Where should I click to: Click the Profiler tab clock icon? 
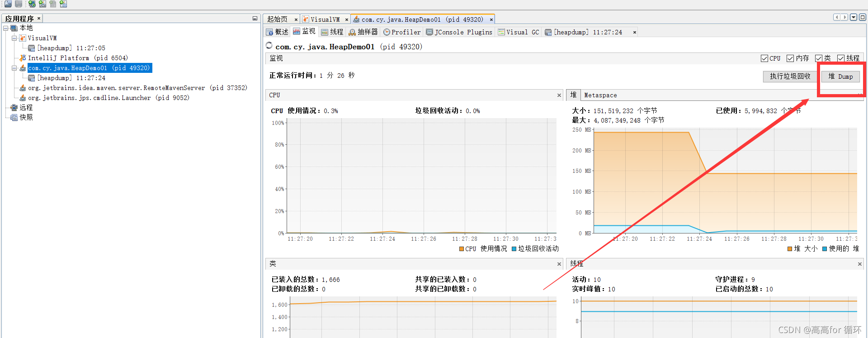[x=387, y=32]
